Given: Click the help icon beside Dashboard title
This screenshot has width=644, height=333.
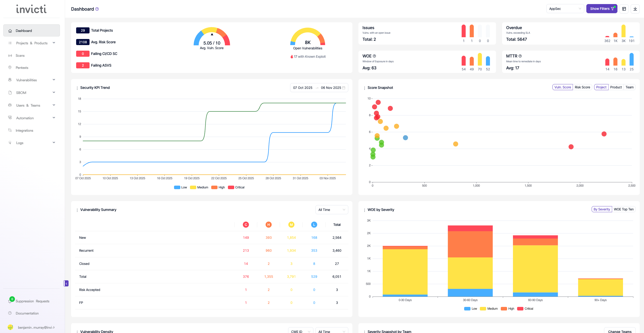Looking at the screenshot, I should pos(97,9).
